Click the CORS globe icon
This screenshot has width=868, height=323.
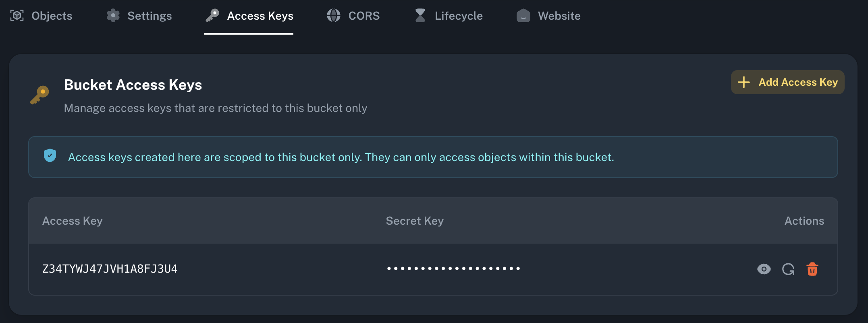(334, 16)
